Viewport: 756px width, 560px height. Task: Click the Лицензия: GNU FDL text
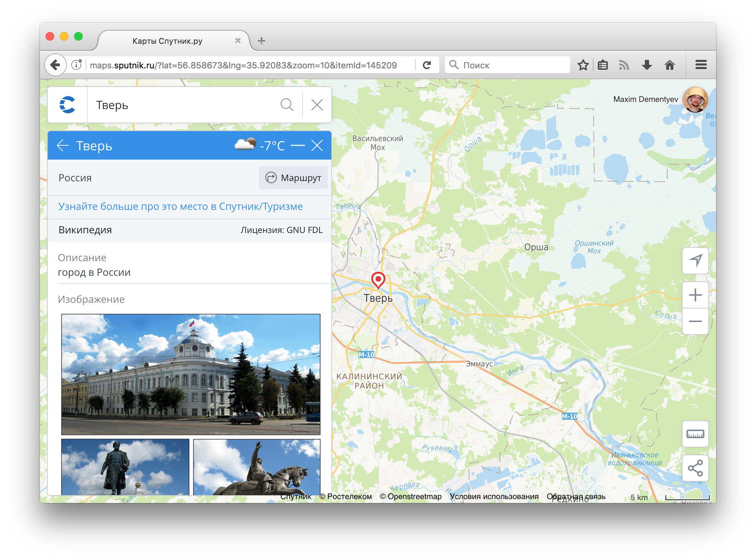(x=281, y=230)
